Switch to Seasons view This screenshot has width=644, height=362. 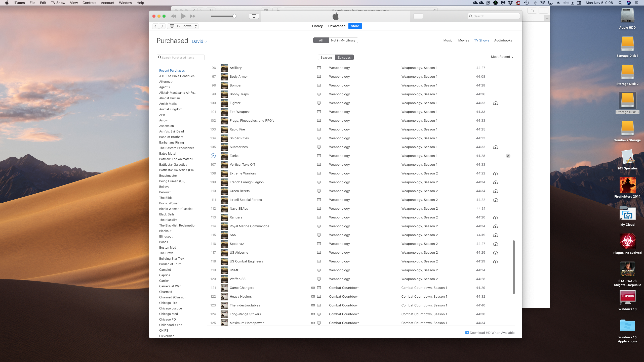click(x=326, y=58)
